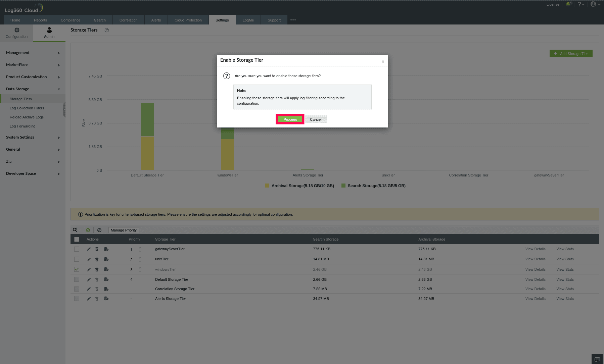Uncheck the windowsTier row checkbox
The image size is (604, 364).
77,269
